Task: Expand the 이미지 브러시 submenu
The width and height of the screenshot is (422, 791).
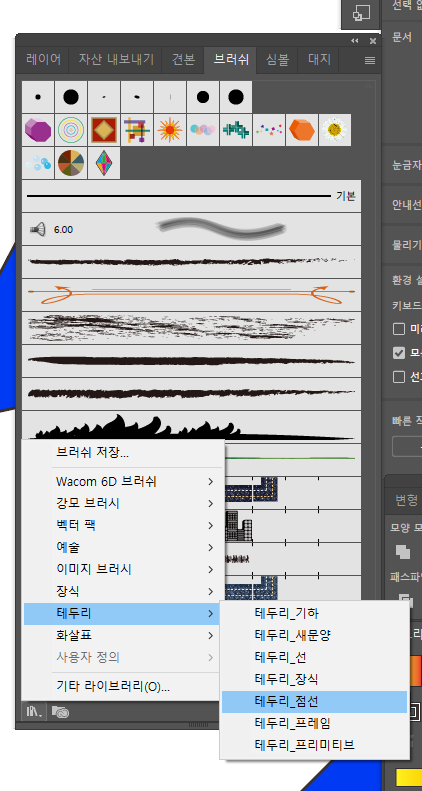Action: tap(122, 569)
